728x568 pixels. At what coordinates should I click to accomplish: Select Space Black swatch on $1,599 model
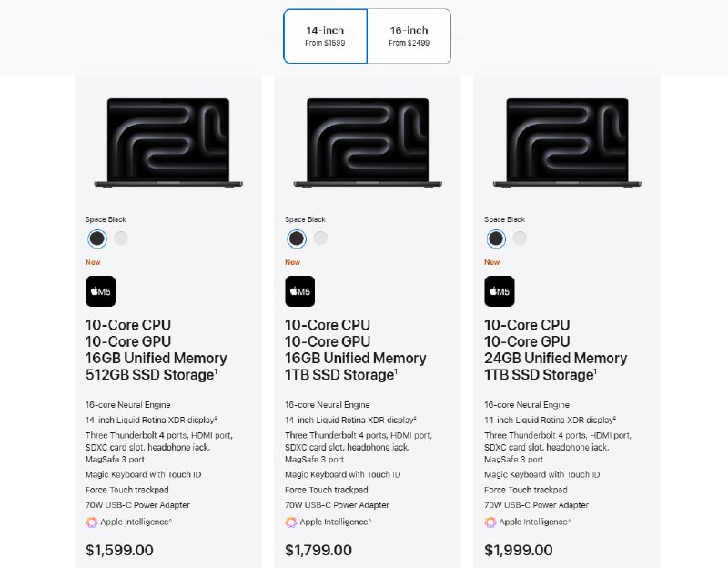click(97, 238)
